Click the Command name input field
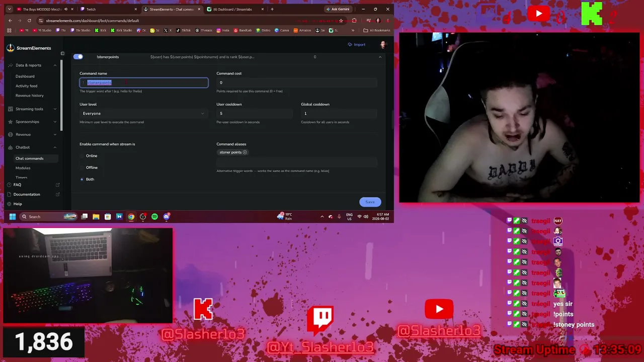 [x=144, y=82]
